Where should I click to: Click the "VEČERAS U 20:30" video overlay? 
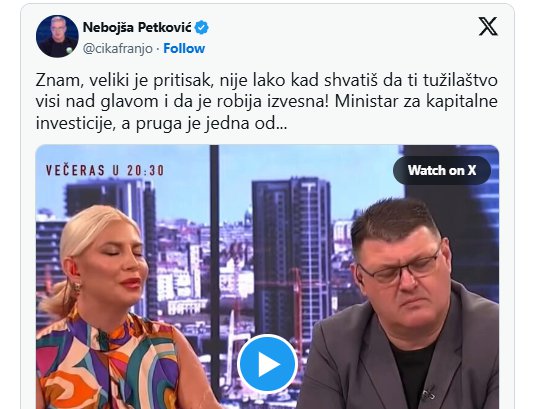coord(105,170)
